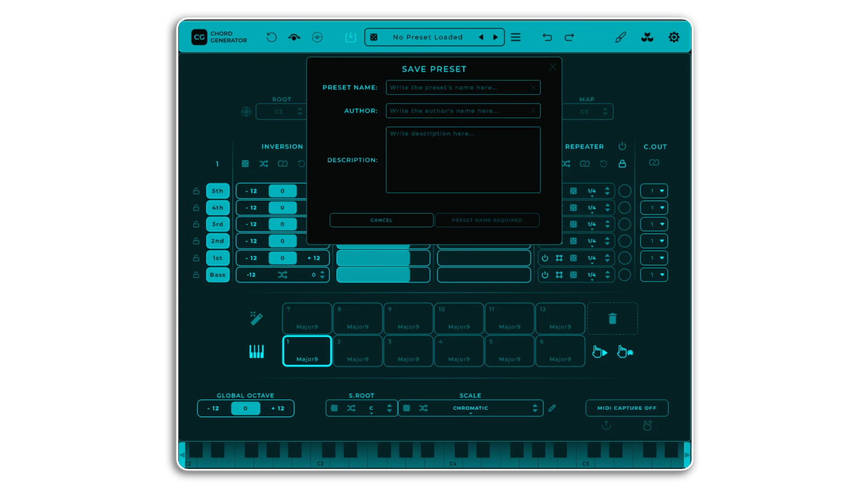
Task: Click the Preset Name Required button
Action: [487, 220]
